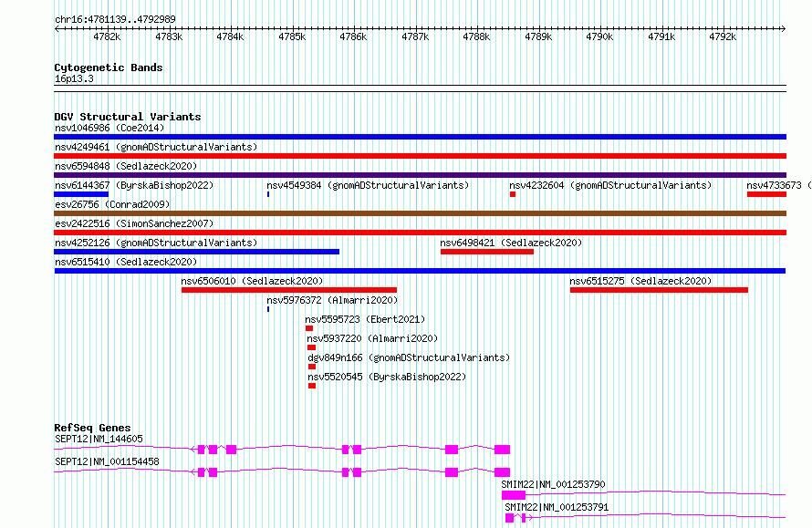Image resolution: width=812 pixels, height=528 pixels.
Task: Click the RefSeq Genes track title
Action: (92, 428)
